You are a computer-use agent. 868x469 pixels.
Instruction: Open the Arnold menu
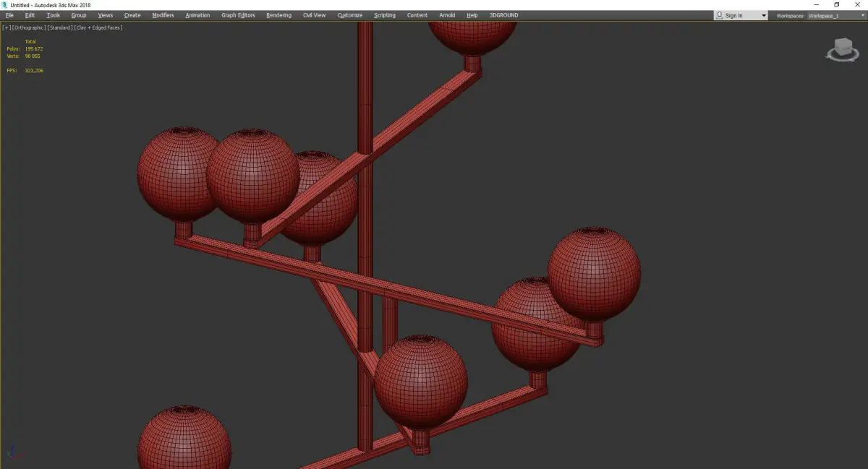447,15
